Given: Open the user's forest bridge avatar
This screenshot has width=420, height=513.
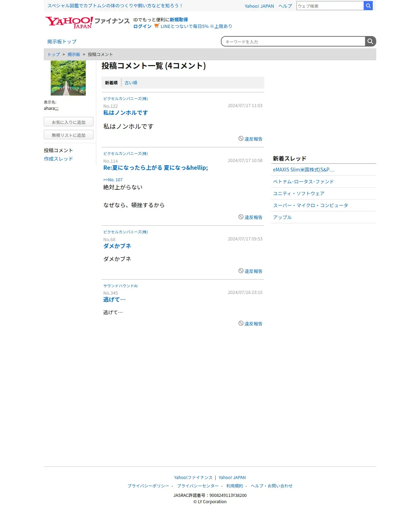Looking at the screenshot, I should (68, 78).
